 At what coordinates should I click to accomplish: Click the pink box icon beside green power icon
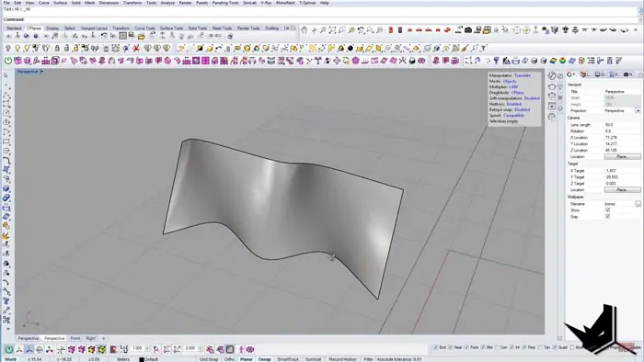click(x=17, y=61)
